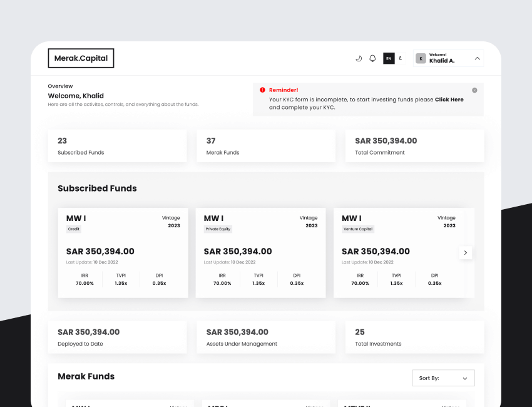Click the SAR amount on the Private Equity card
The height and width of the screenshot is (407, 532).
(238, 252)
